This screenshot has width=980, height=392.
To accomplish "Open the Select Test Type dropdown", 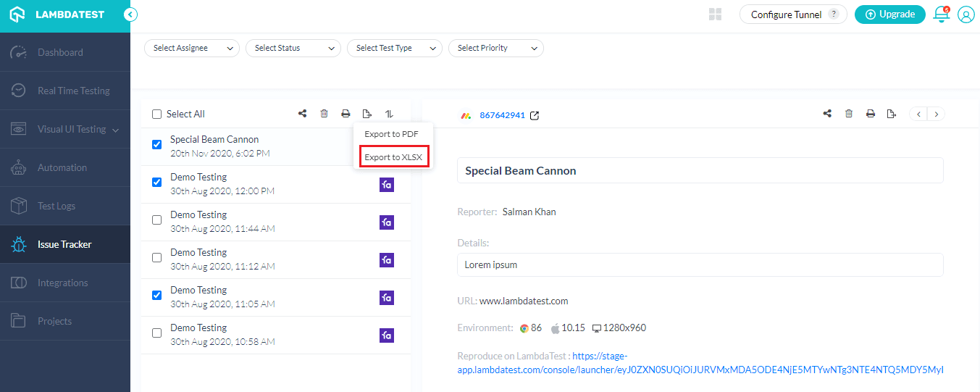I will (x=395, y=48).
